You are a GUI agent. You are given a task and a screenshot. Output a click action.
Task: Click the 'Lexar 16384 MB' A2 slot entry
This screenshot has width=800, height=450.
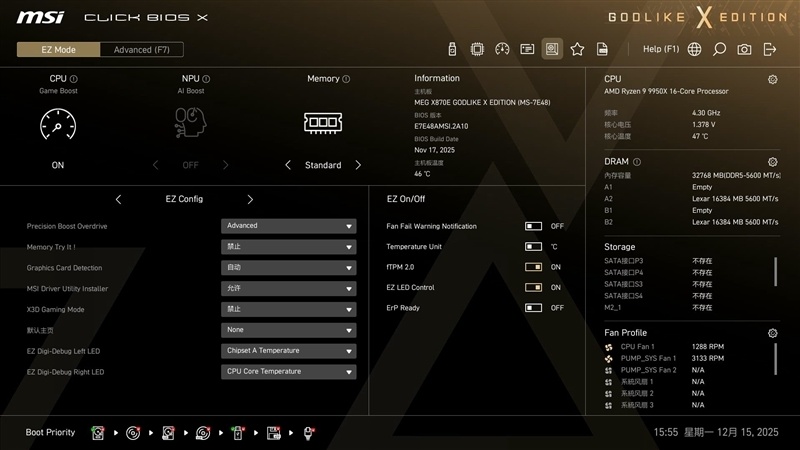tap(735, 198)
